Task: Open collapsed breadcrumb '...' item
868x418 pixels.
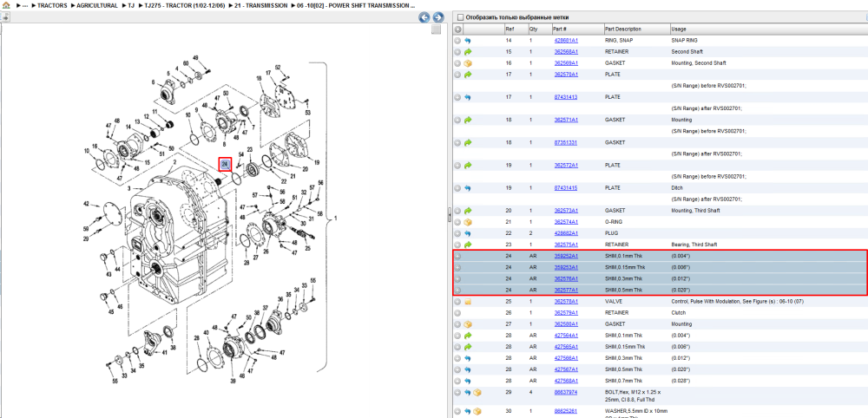Action: (x=24, y=5)
